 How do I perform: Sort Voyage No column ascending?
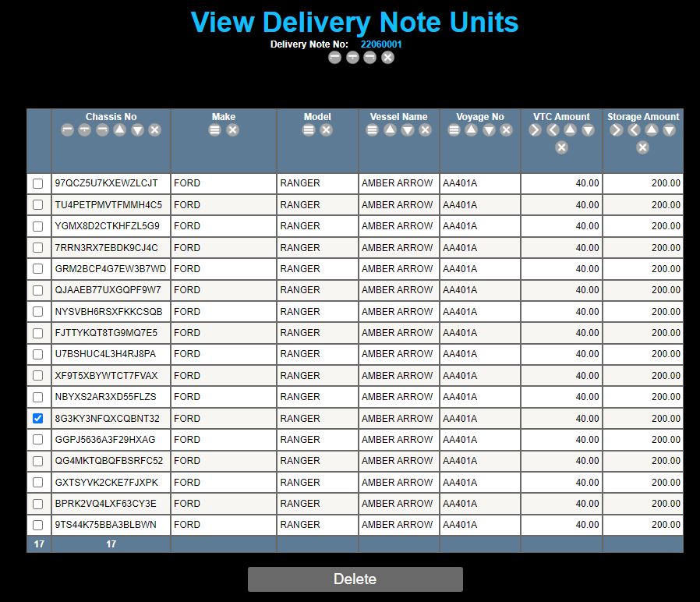(x=472, y=130)
